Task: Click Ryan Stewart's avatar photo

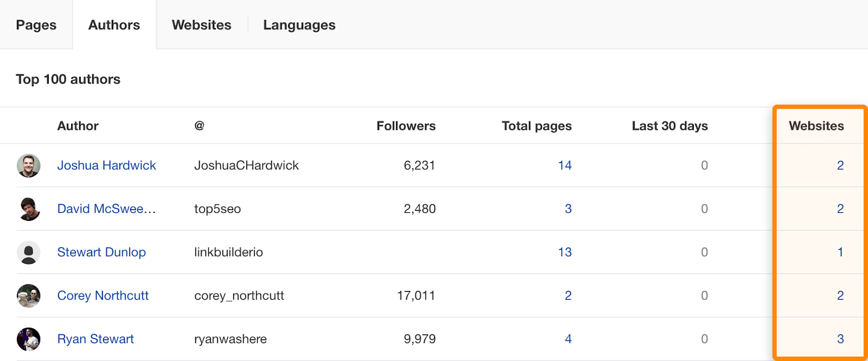Action: 29,339
